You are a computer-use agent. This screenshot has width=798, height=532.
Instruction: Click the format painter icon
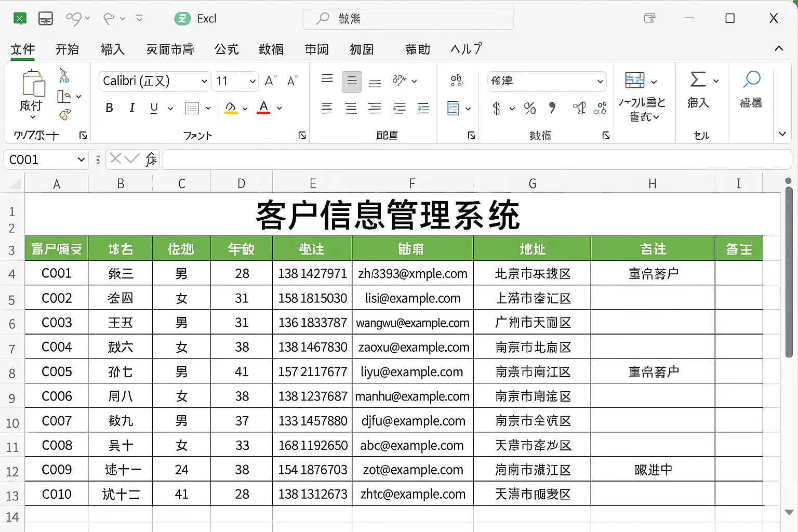tap(64, 115)
